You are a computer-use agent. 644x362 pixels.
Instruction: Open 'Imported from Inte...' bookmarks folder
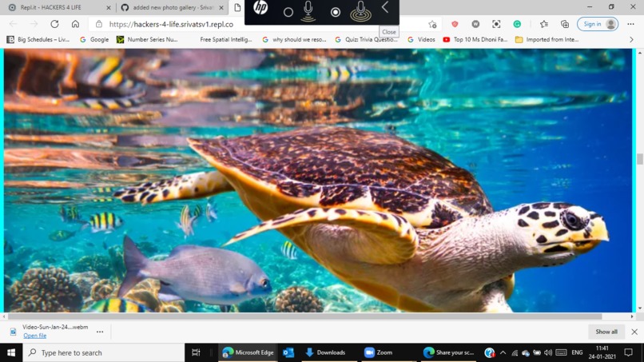pos(547,39)
